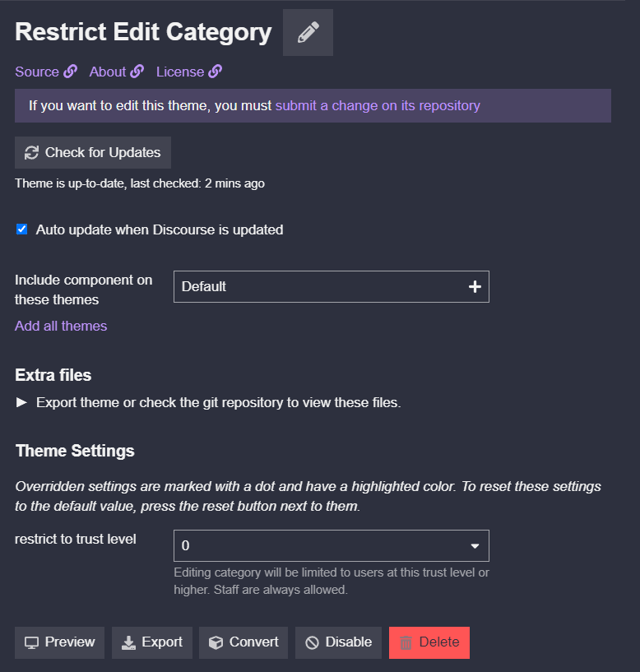Image resolution: width=640 pixels, height=672 pixels.
Task: Click the pencil icon to rename theme
Action: [x=308, y=33]
